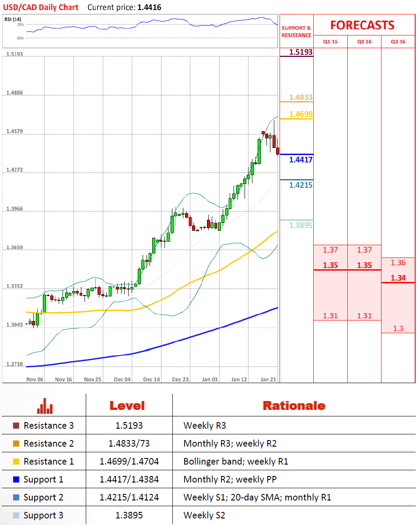Click the 1.4886 price axis label
The width and height of the screenshot is (420, 525).
[15, 93]
